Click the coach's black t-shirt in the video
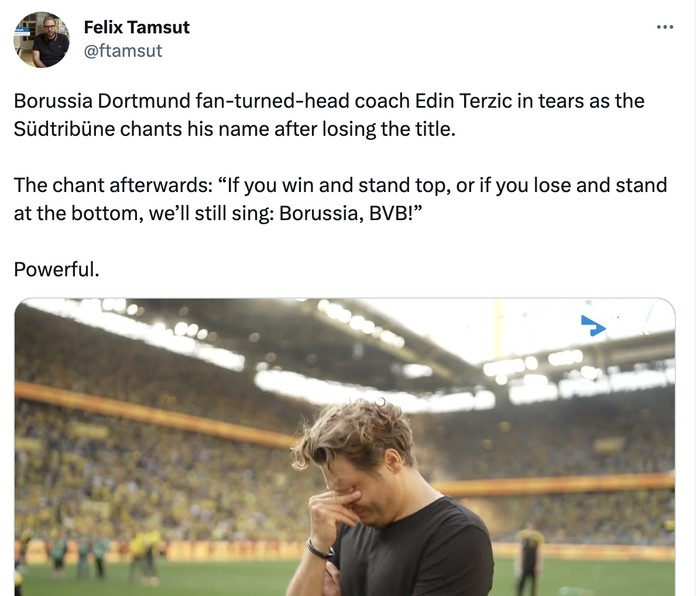 (420, 550)
